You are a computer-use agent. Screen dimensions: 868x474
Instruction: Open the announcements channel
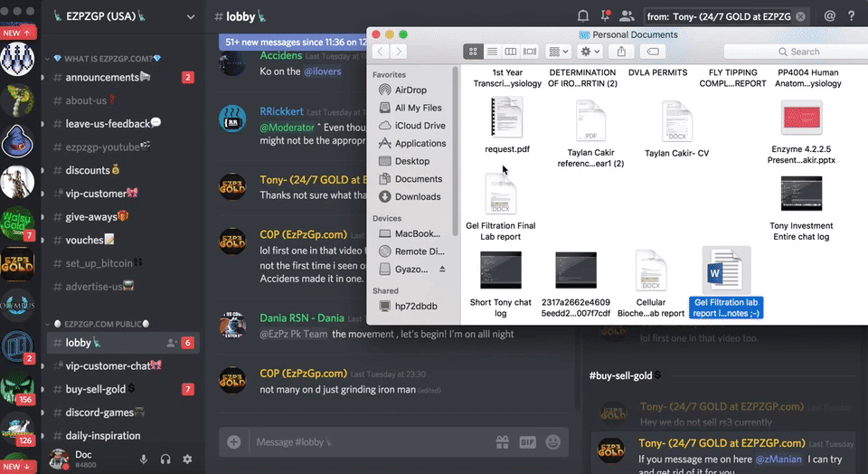(x=123, y=77)
